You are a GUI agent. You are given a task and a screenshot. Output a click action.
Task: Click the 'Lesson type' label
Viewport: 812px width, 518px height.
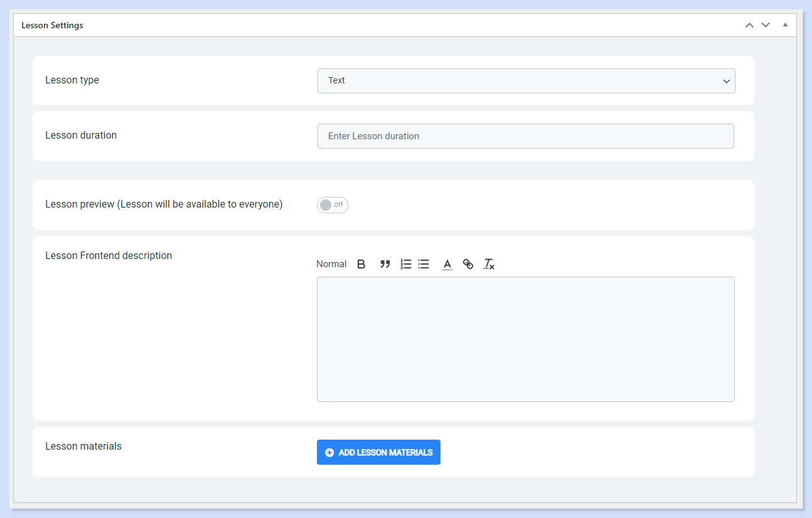(72, 80)
